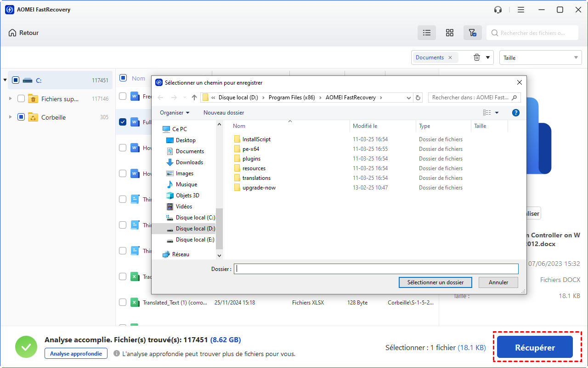
Task: Open address bar history dropdown
Action: click(x=409, y=98)
